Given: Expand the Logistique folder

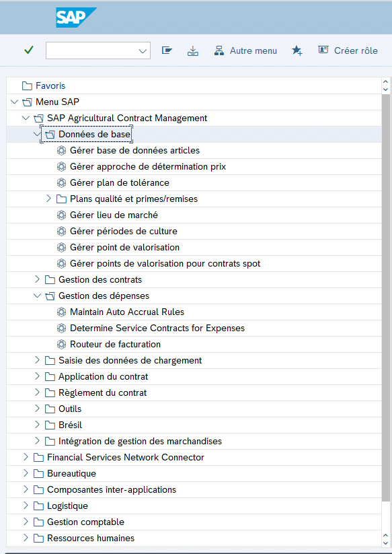Looking at the screenshot, I should point(26,506).
